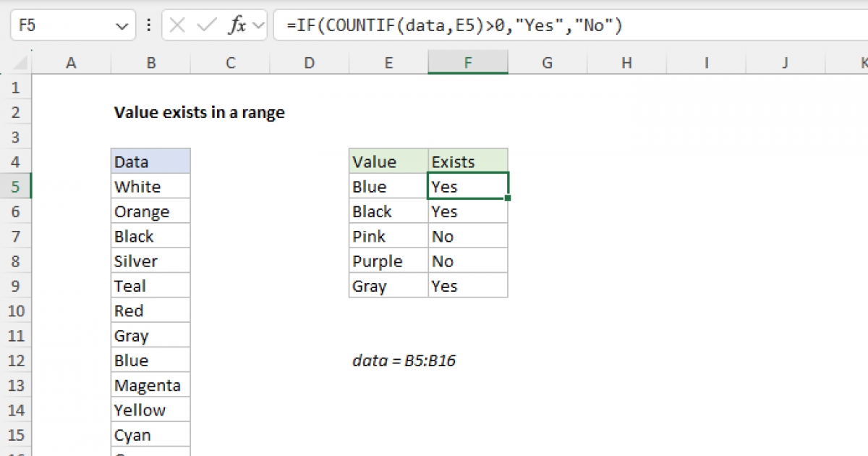Click the fill handle of cell F5

click(509, 198)
